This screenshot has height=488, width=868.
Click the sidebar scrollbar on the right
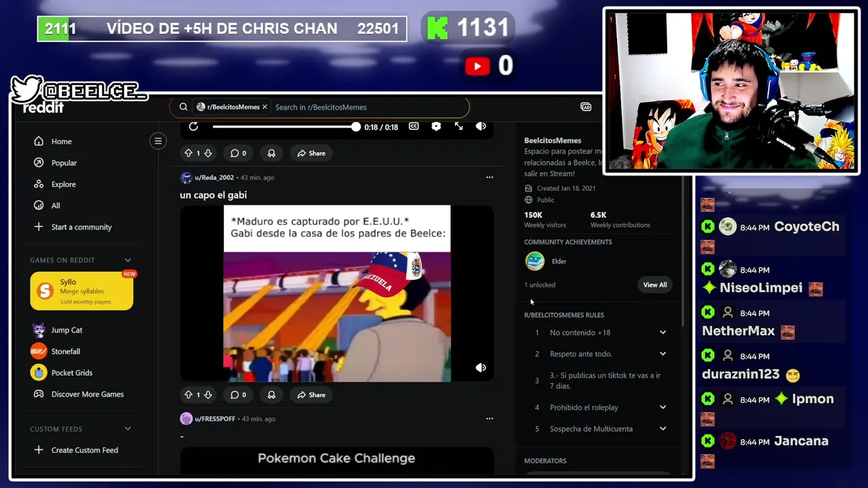pyautogui.click(x=683, y=251)
